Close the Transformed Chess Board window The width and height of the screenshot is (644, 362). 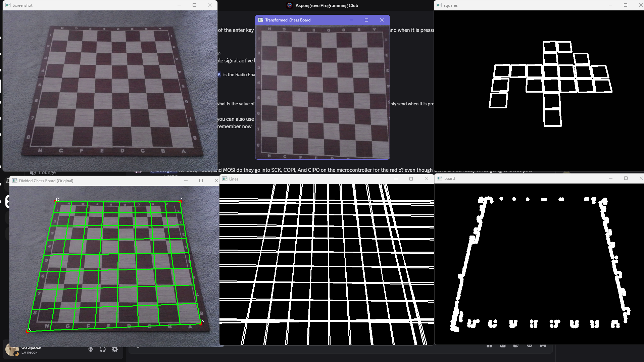tap(382, 20)
